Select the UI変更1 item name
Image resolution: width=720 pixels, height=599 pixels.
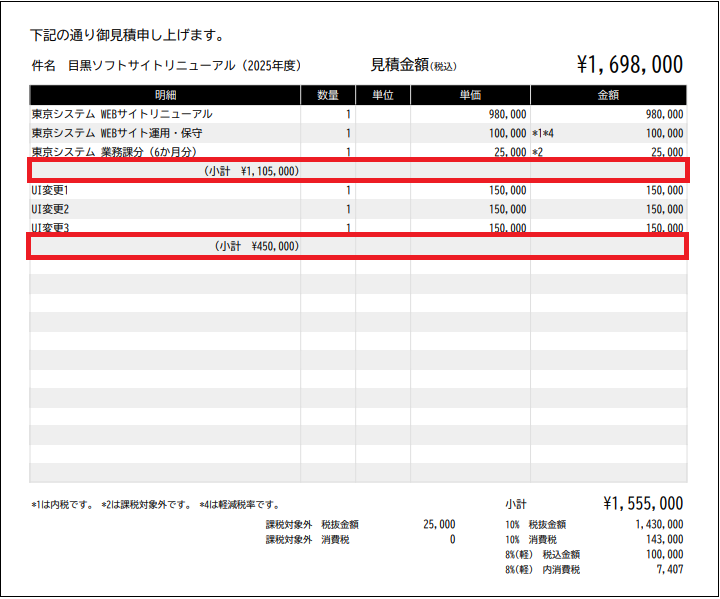pos(50,190)
